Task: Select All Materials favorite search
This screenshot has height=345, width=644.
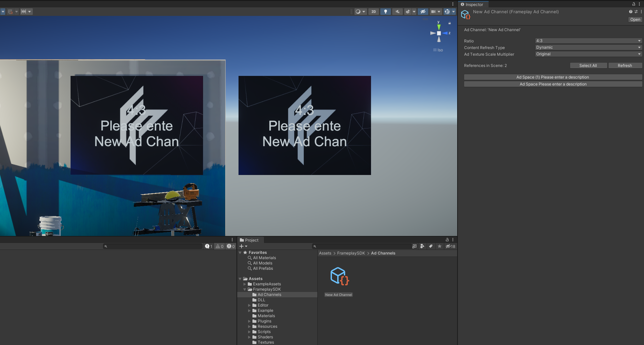Action: pos(264,258)
